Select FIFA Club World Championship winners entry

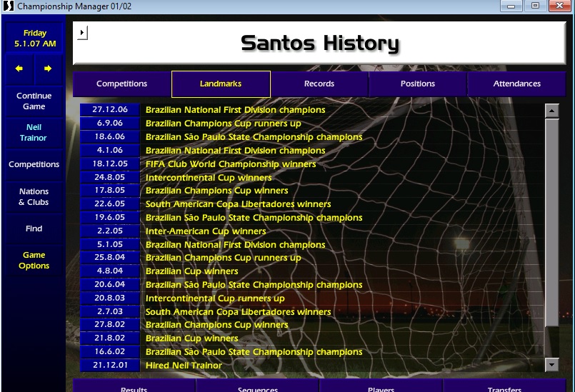311,164
